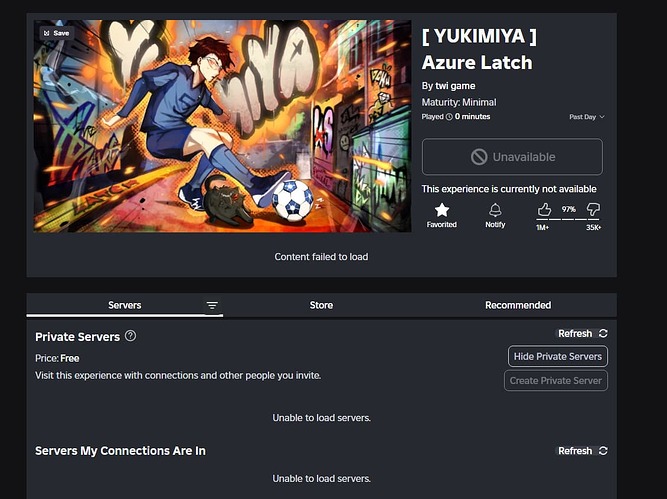
Task: Click the thumbs down dislike icon
Action: (593, 209)
